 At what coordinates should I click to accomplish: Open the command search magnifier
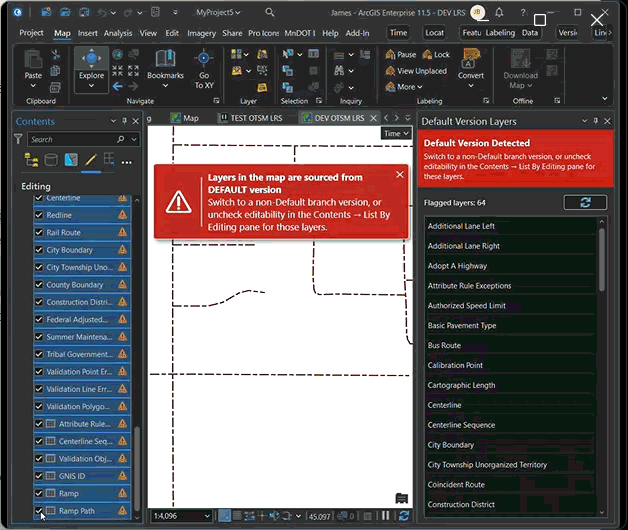click(x=270, y=13)
